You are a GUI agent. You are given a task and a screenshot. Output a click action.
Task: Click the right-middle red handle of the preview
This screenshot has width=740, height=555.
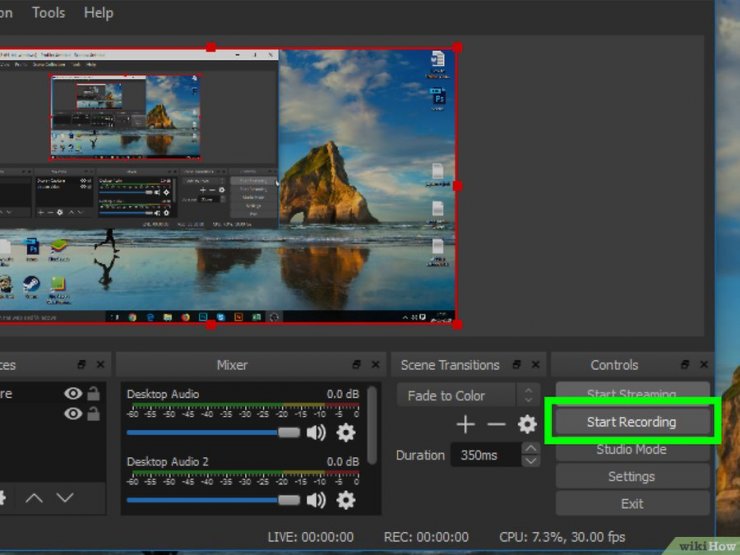tap(457, 186)
